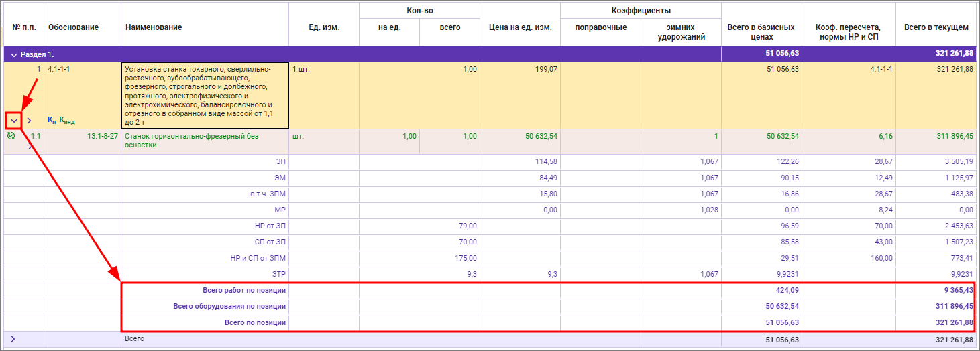Expand the Всего summary row chevron
This screenshot has width=980, height=351.
point(13,340)
